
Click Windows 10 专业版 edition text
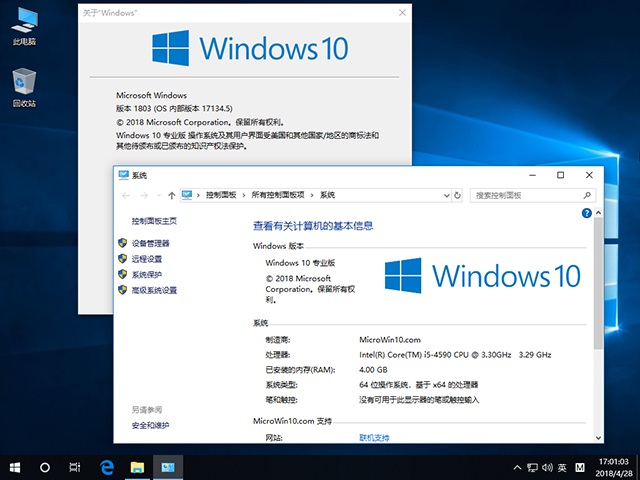pyautogui.click(x=300, y=263)
